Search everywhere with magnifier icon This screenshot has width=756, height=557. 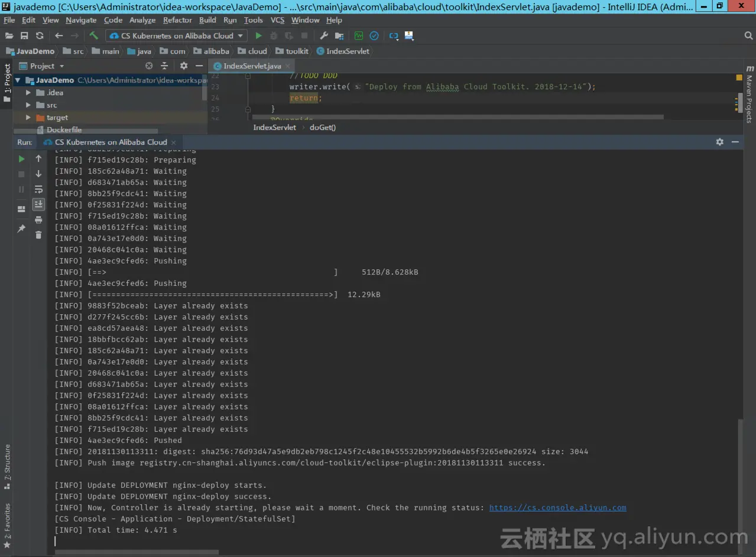[x=748, y=36]
